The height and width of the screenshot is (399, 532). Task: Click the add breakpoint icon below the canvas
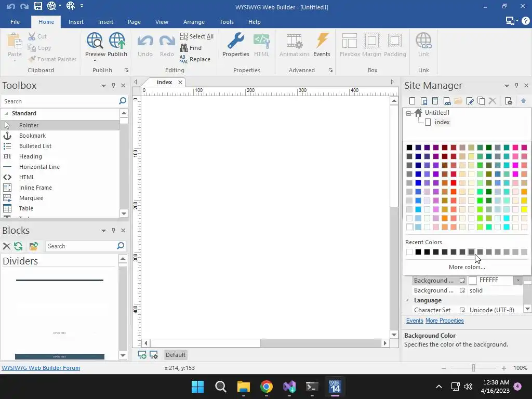[142, 355]
